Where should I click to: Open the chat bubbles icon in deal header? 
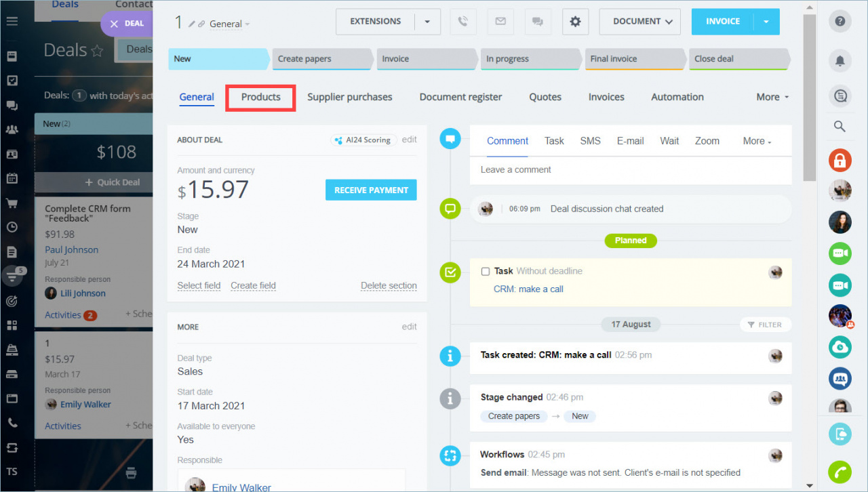pyautogui.click(x=538, y=22)
